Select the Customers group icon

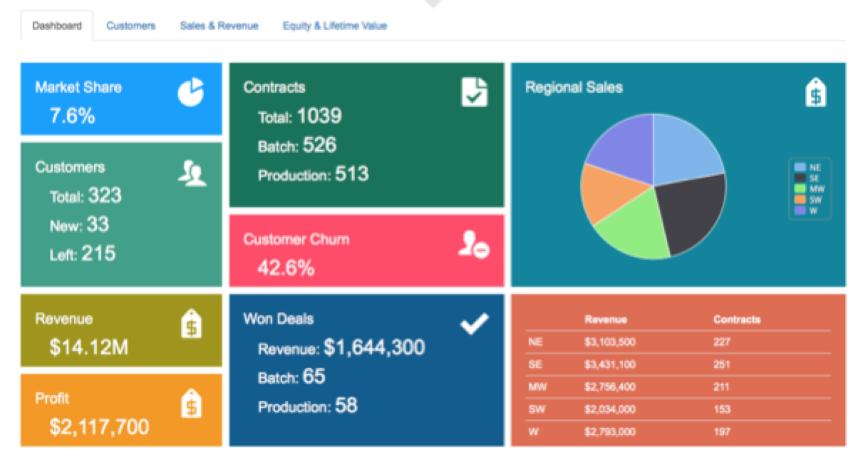[x=192, y=171]
